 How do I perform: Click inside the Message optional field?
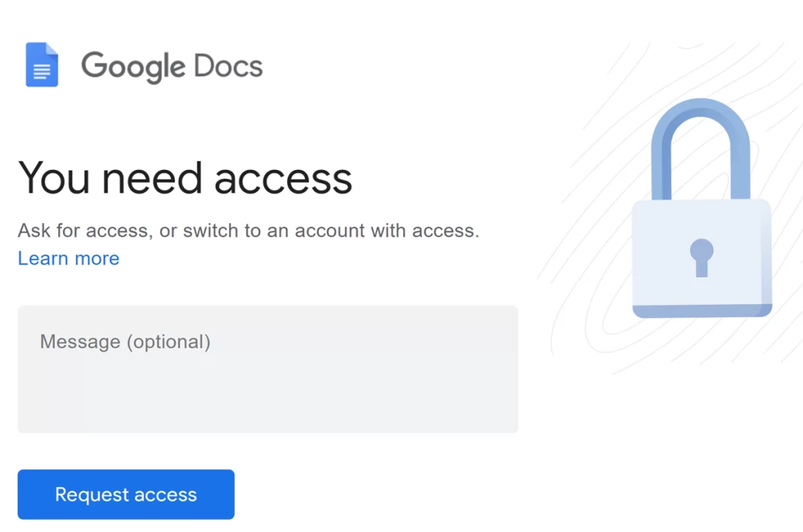point(267,368)
